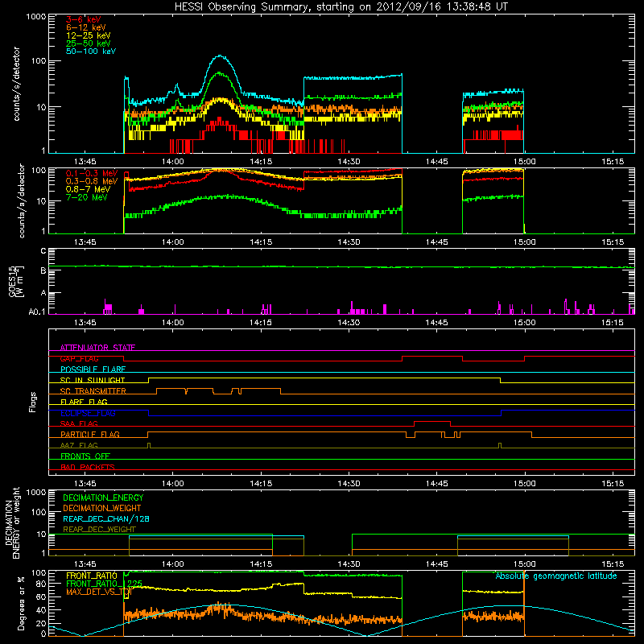Click the 'C' class label on GOES axis

[x=43, y=250]
